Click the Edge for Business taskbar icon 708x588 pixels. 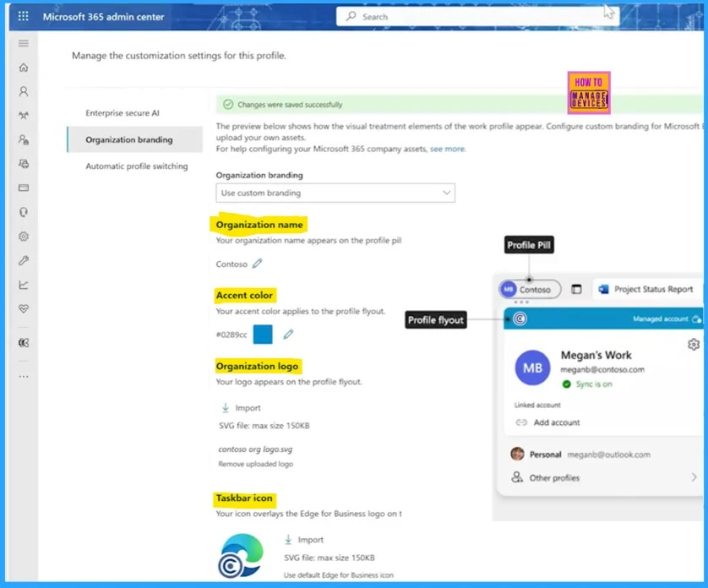click(x=241, y=556)
